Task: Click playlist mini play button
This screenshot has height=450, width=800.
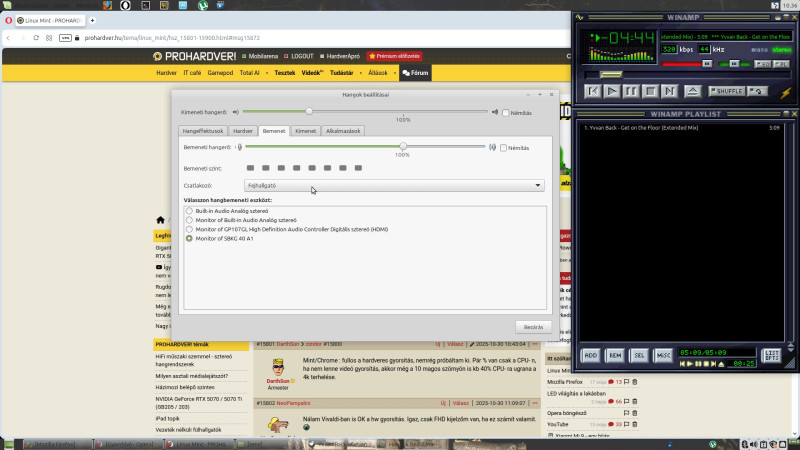Action: click(x=690, y=364)
